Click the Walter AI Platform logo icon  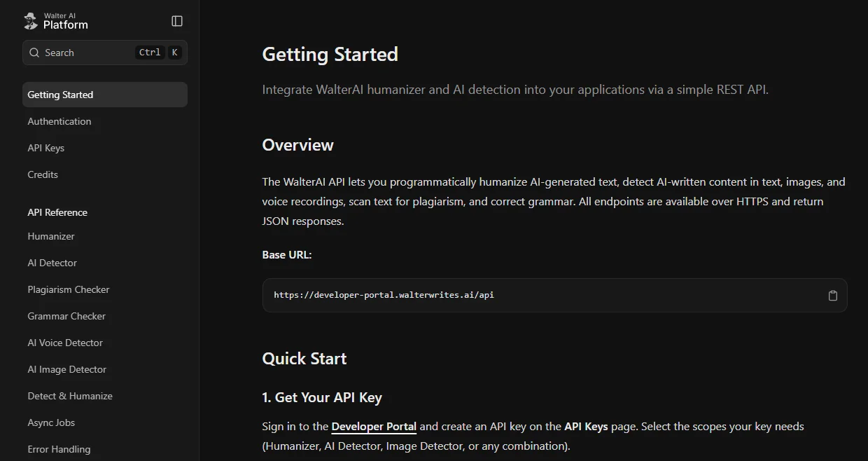click(31, 21)
